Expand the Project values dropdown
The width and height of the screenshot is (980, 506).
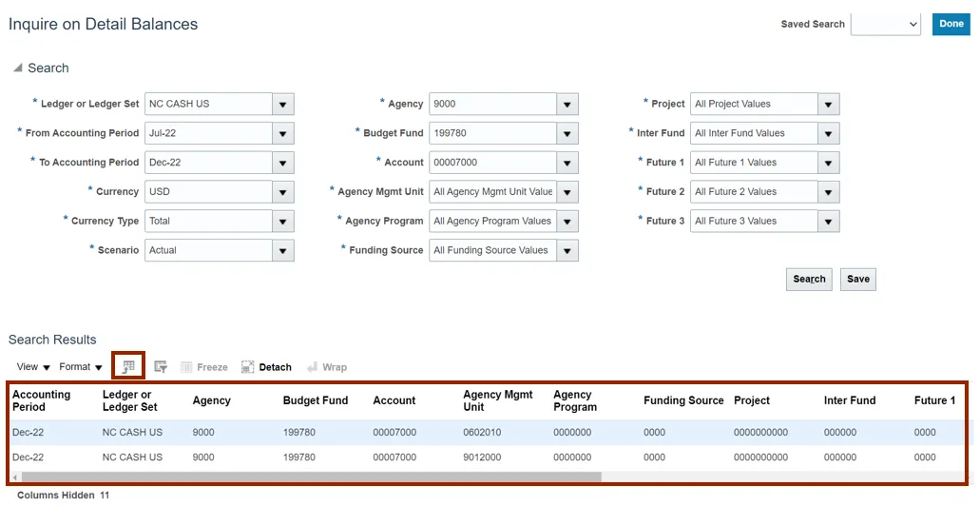(829, 105)
